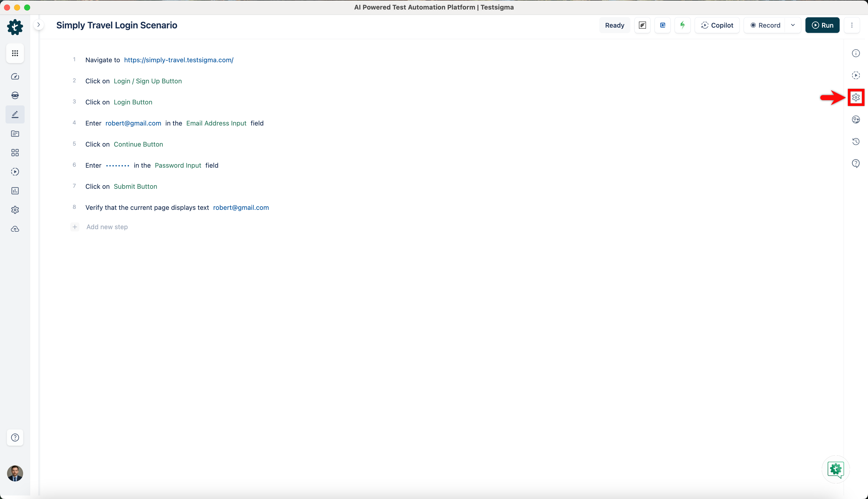Image resolution: width=868 pixels, height=499 pixels.
Task: Expand the dropdown arrow next to Record
Action: pyautogui.click(x=793, y=25)
